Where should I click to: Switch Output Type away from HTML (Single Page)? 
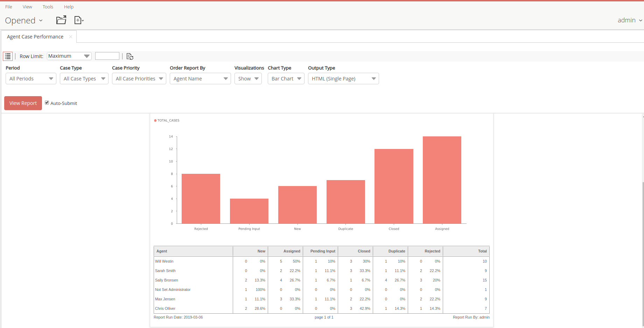point(343,78)
